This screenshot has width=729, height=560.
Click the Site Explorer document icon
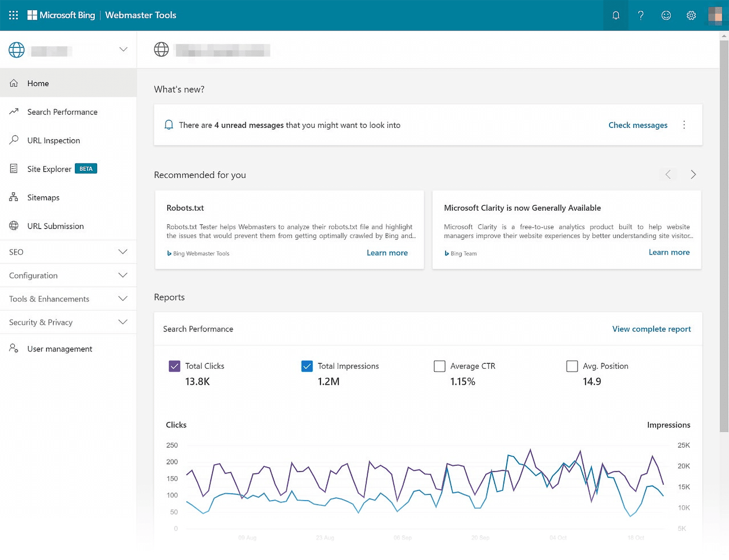click(14, 168)
